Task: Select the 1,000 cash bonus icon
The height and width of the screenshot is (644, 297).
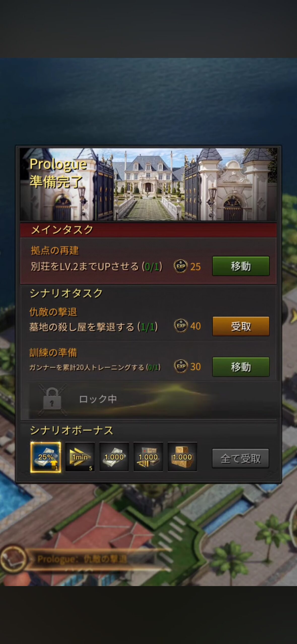Action: 114,457
